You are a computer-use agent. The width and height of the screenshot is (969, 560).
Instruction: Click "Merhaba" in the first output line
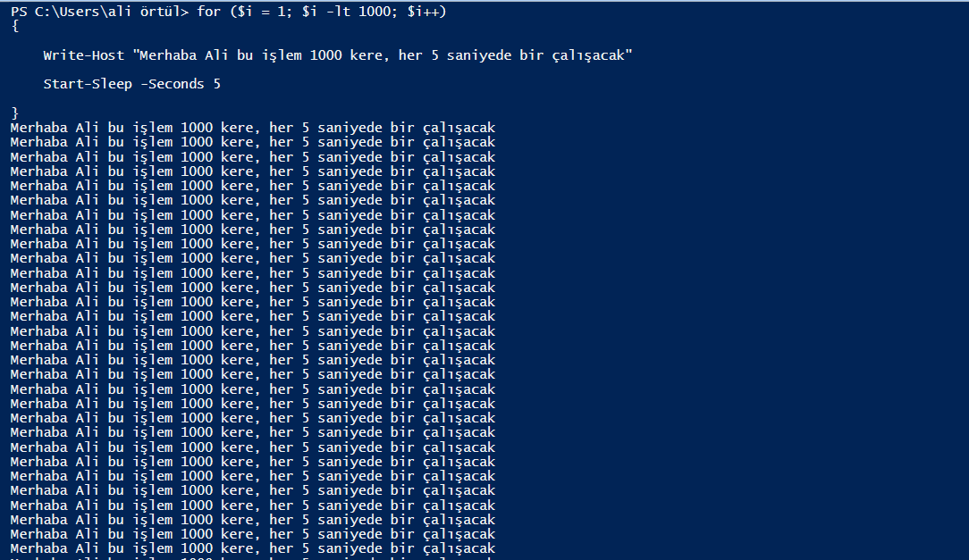(x=38, y=128)
